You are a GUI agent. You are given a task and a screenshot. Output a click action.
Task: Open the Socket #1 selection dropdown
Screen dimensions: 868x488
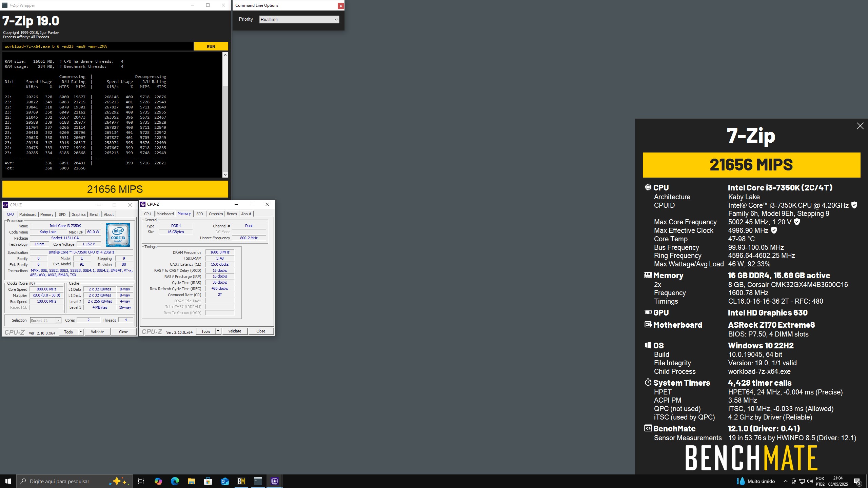[x=45, y=321]
